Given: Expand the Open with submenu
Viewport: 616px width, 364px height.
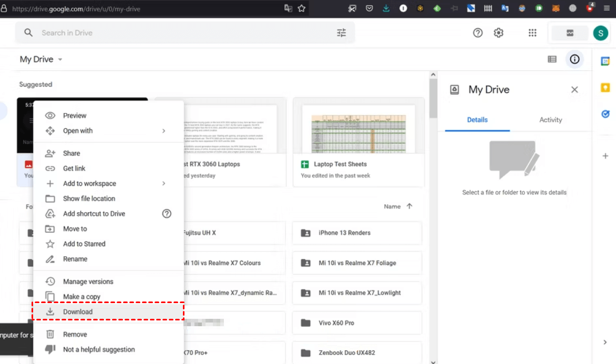Looking at the screenshot, I should 163,131.
